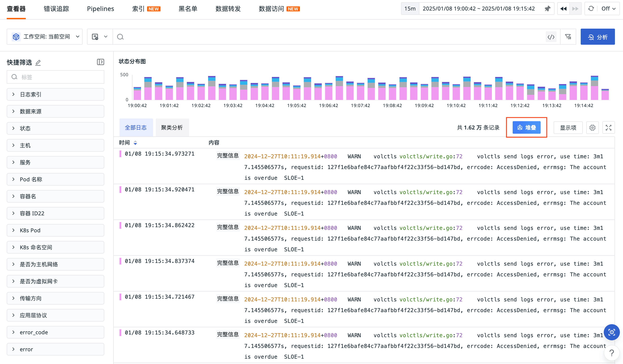Open table settings gear icon
Screen dimensions: 623x364
[x=592, y=128]
